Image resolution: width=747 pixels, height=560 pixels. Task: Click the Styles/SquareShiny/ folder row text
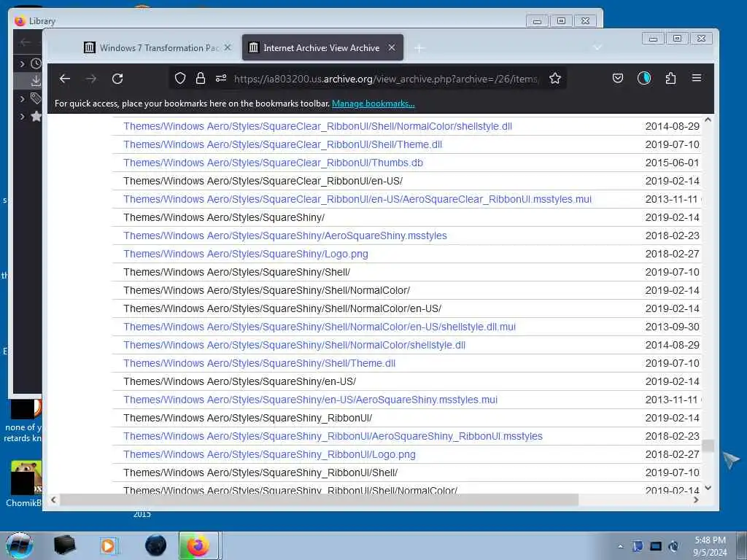click(x=224, y=217)
